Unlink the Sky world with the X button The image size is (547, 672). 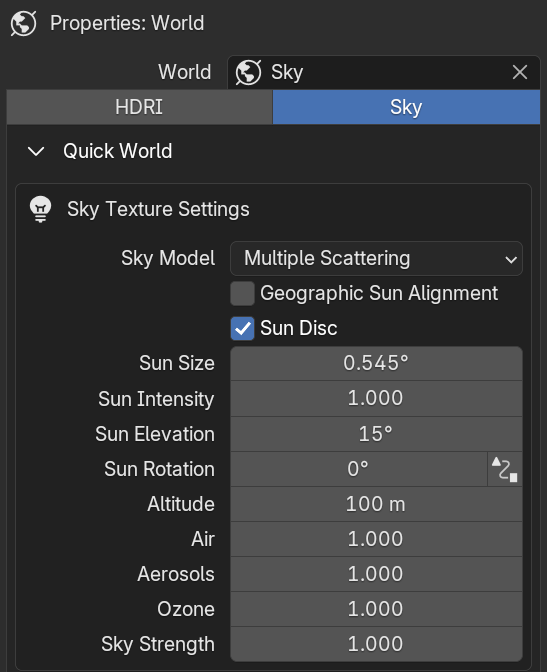[x=520, y=72]
